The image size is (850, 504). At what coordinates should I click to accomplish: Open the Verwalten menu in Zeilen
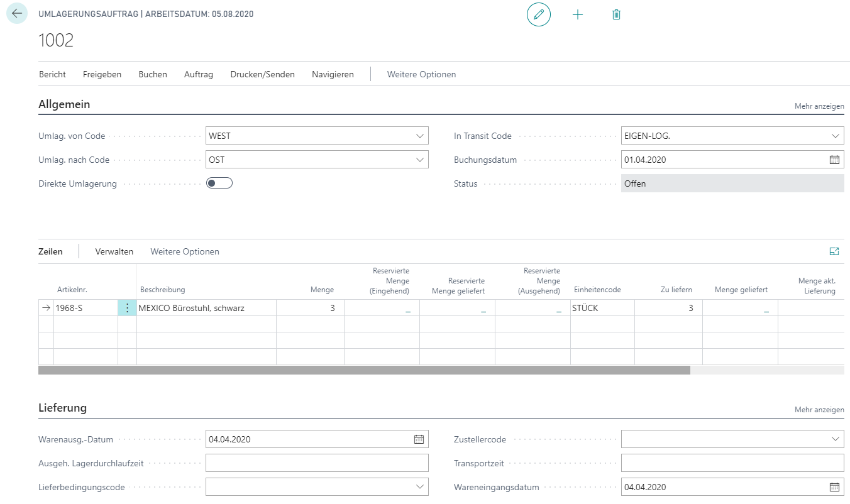[114, 251]
